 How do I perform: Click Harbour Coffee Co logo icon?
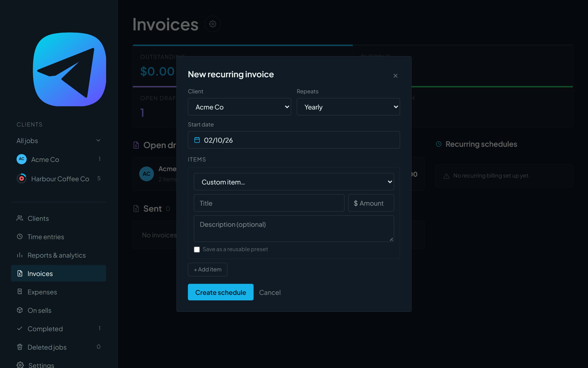[x=22, y=178]
